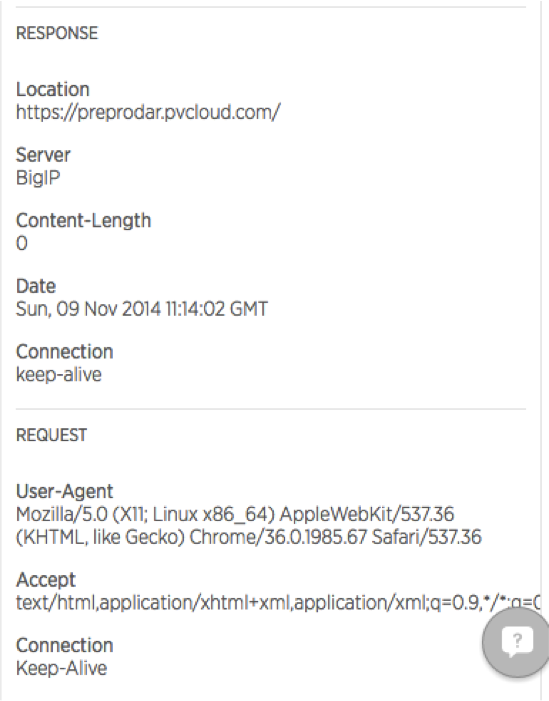Select the text/html Accept header value

278,603
